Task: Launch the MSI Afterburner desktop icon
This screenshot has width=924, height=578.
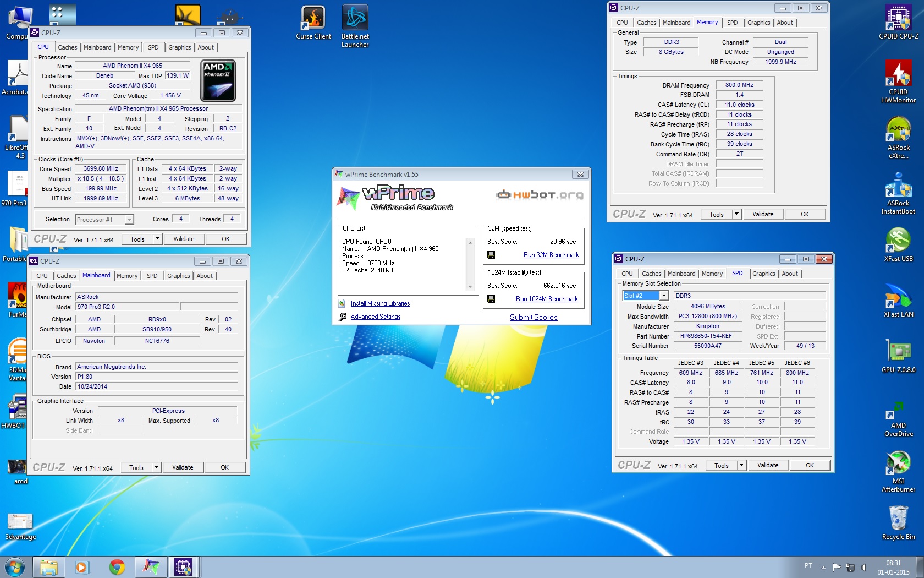Action: point(898,472)
